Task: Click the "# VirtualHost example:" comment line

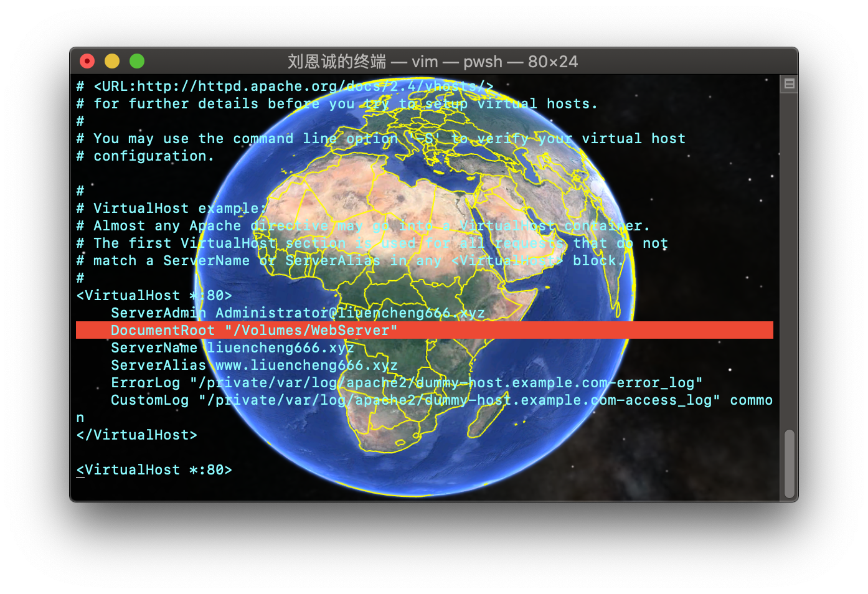Action: click(x=171, y=209)
